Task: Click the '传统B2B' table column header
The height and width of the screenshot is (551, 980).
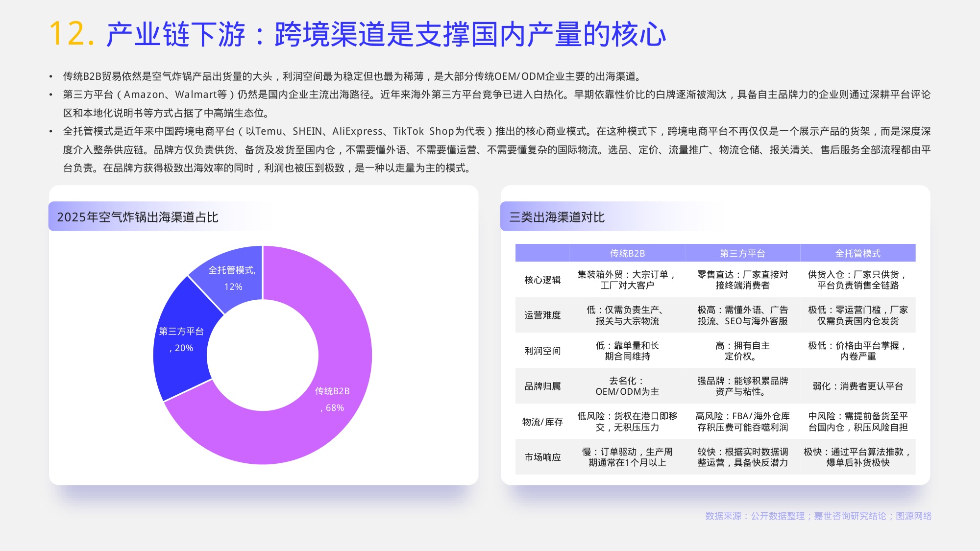Action: coord(627,253)
